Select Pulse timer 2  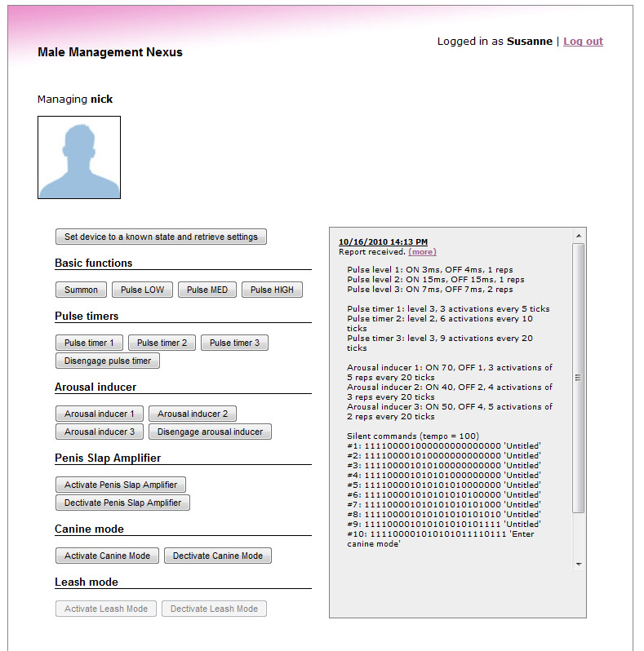(162, 343)
